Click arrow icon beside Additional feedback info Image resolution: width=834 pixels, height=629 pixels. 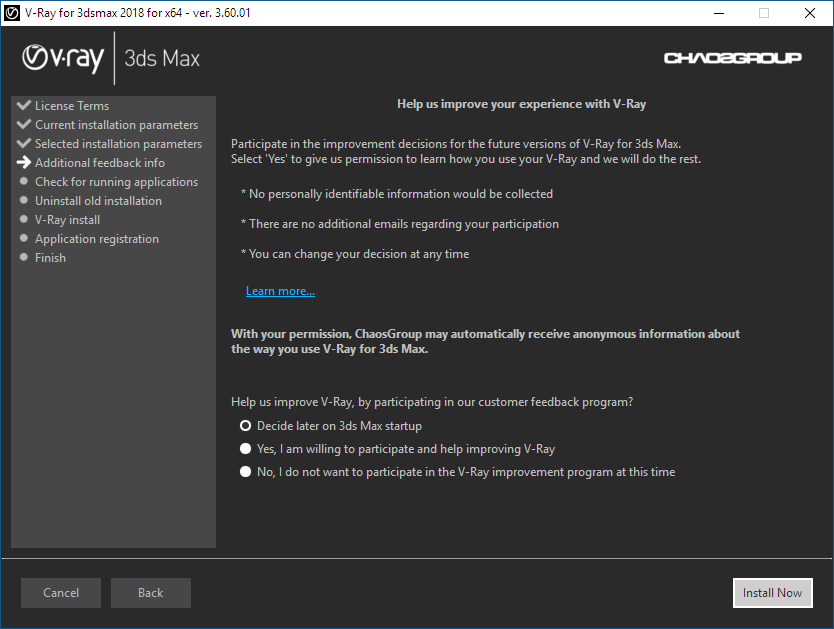pyautogui.click(x=24, y=162)
